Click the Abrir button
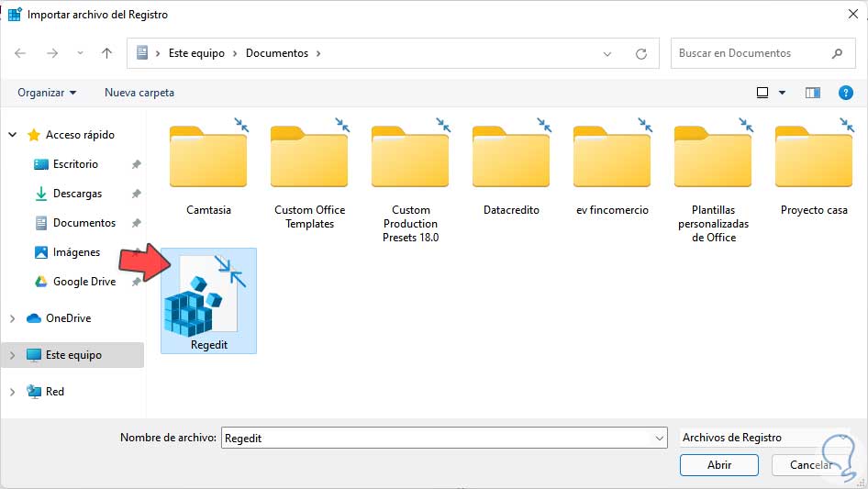Image resolution: width=868 pixels, height=489 pixels. [x=719, y=464]
